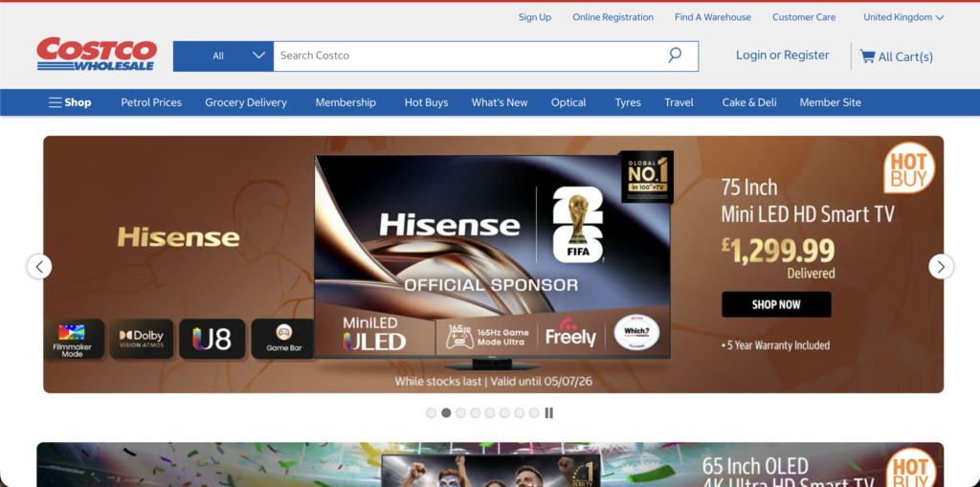Click the U8 model badge

point(212,339)
